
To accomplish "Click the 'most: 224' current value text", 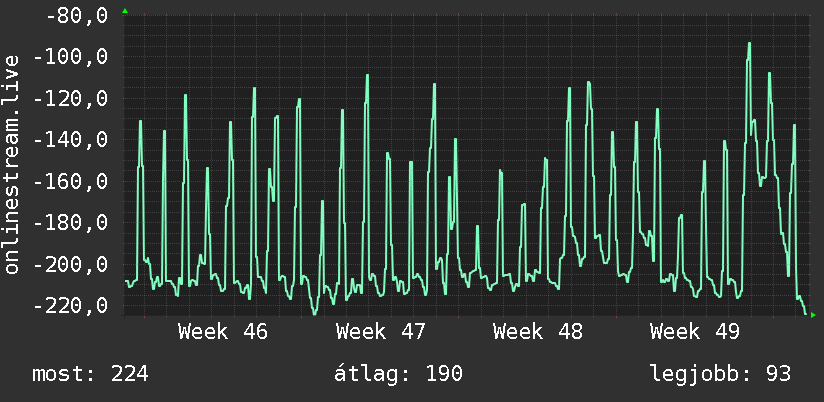I will coord(90,374).
